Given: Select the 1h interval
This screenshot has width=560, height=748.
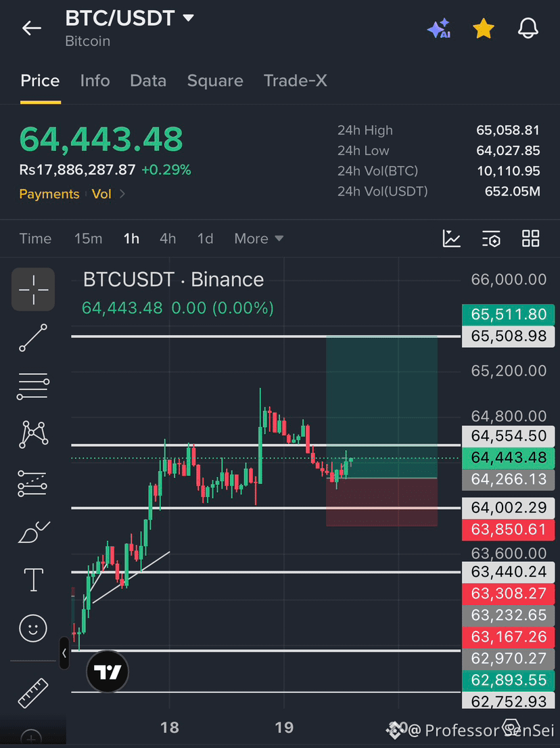Looking at the screenshot, I should (131, 238).
